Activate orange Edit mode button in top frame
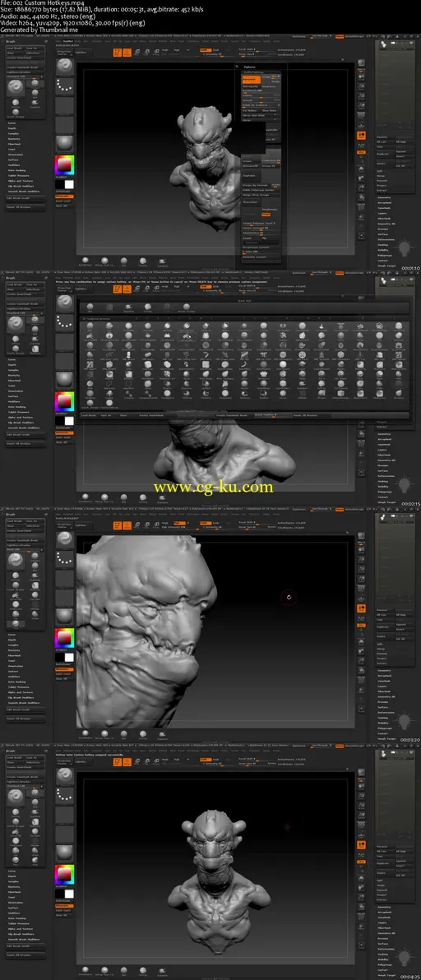Screen dimensions: 421x980 point(117,53)
